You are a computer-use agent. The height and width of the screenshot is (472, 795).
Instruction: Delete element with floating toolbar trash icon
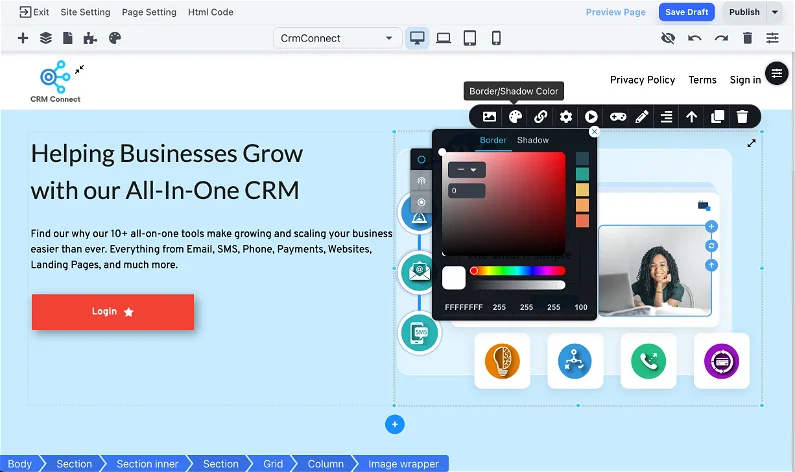[x=742, y=117]
